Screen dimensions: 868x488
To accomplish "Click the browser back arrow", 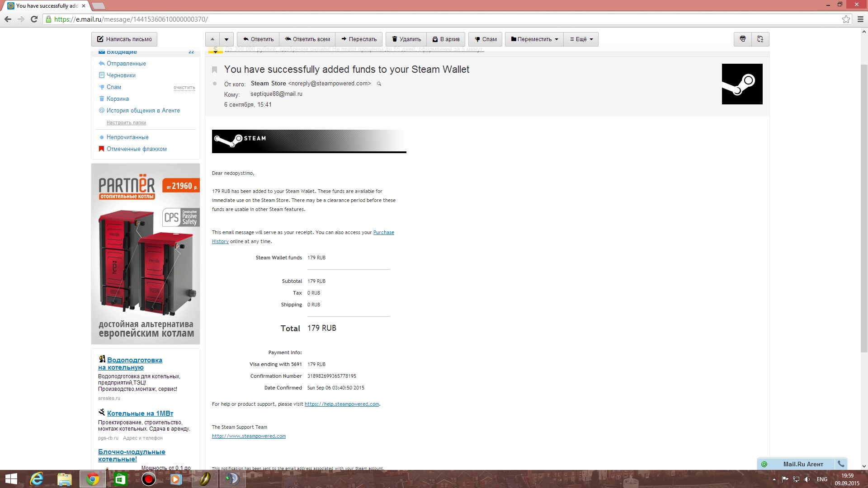I will coord(8,19).
